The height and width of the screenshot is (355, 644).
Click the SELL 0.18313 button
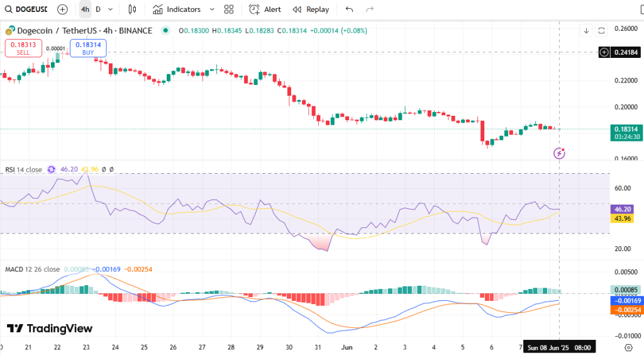pos(23,48)
